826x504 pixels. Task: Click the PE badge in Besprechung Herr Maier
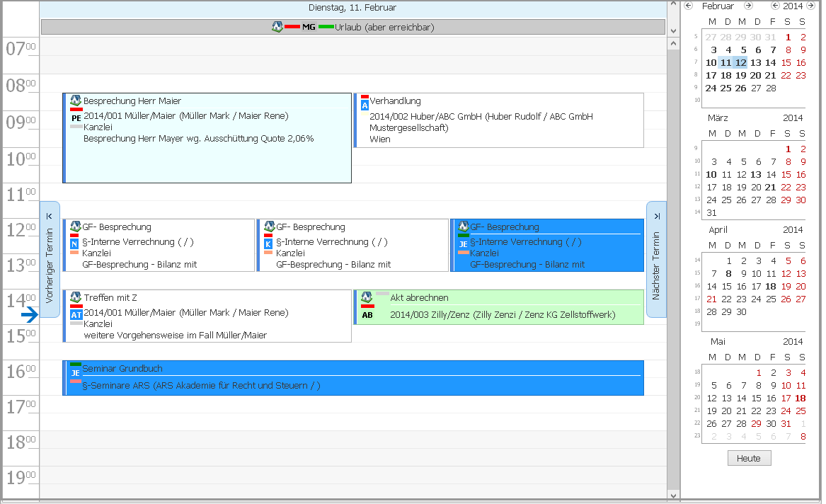coord(76,118)
